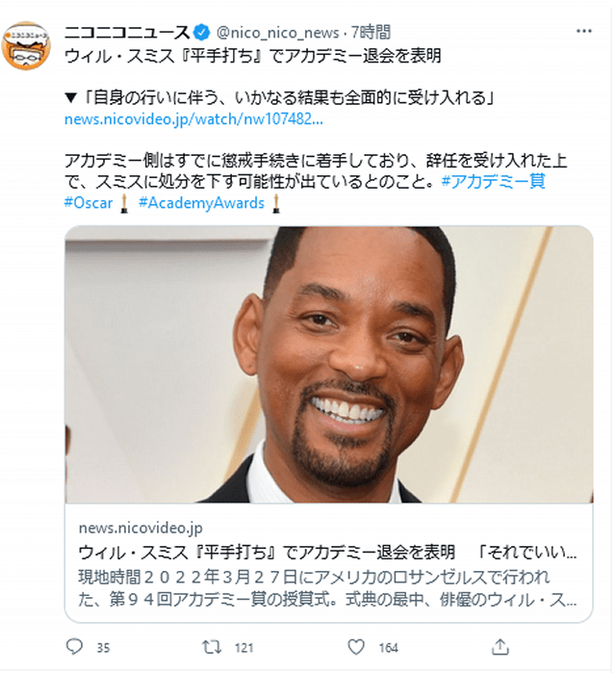The image size is (616, 673).
Task: Open the news.nicovideo.jp/watch link in tweet
Action: [193, 118]
